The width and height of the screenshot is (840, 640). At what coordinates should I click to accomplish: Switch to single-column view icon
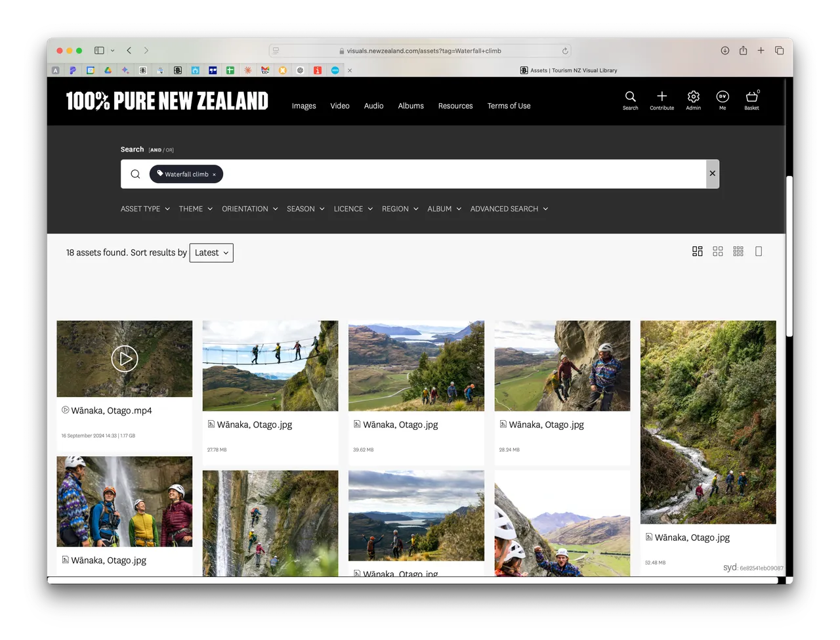click(x=759, y=251)
